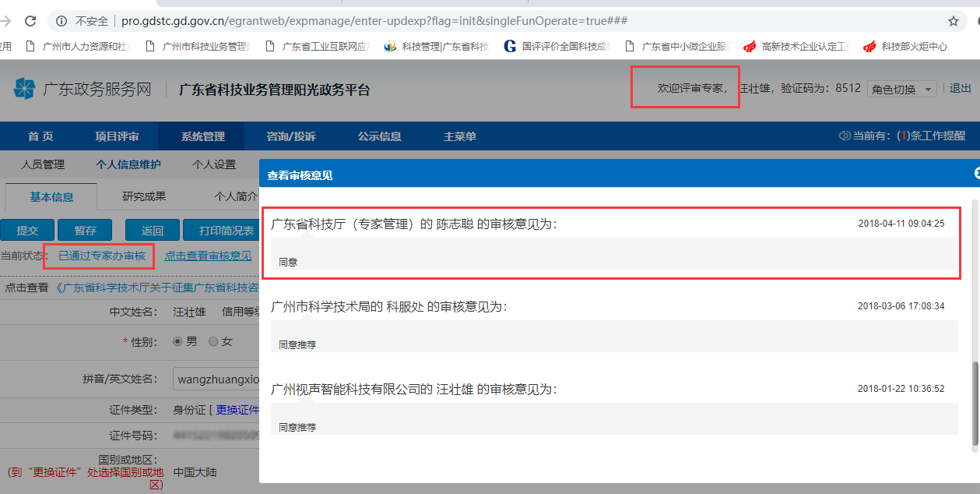Open the 项目评审 menu

tap(117, 136)
